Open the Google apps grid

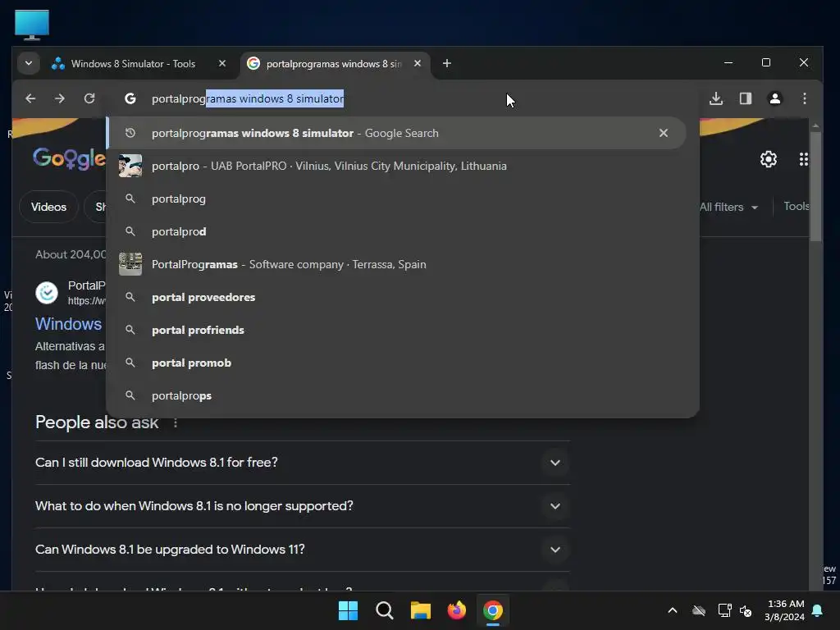tap(803, 159)
